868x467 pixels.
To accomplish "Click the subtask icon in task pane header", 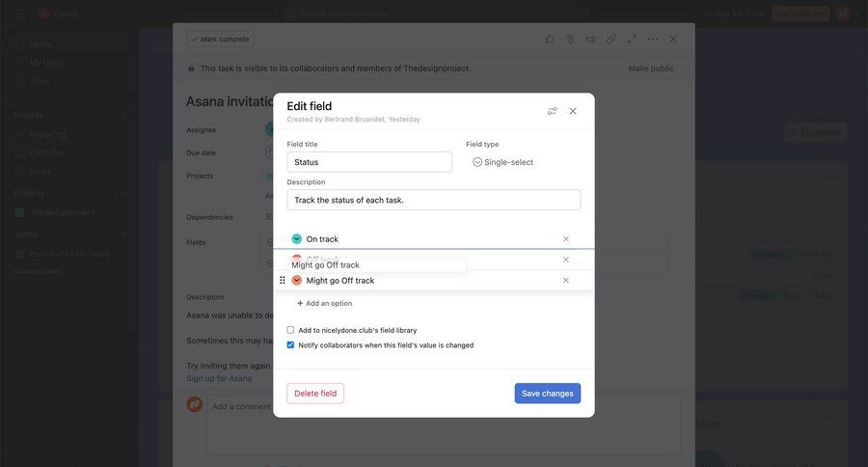I will [590, 40].
